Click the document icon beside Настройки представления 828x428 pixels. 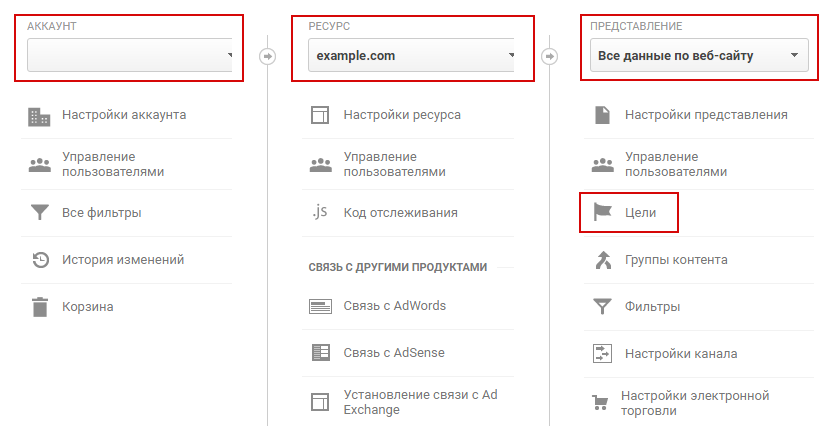pos(603,115)
